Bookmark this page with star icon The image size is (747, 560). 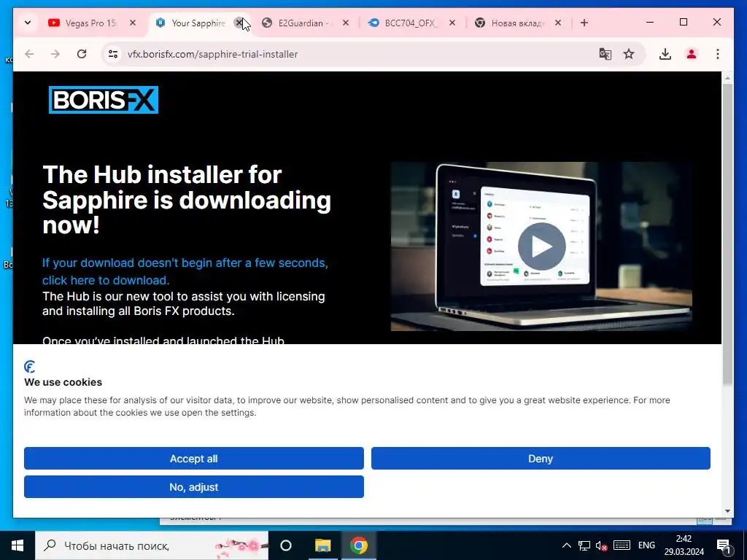click(629, 54)
